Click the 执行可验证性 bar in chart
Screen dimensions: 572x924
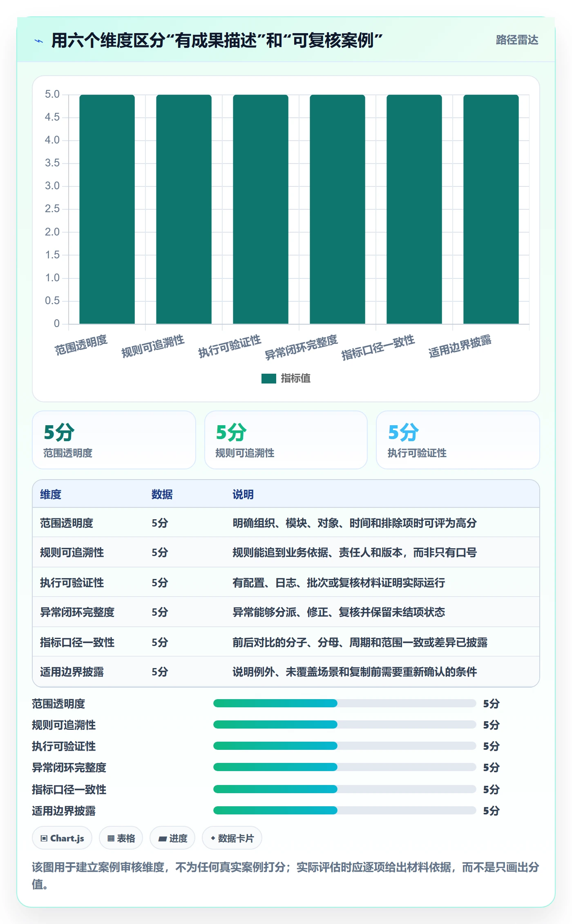(261, 209)
